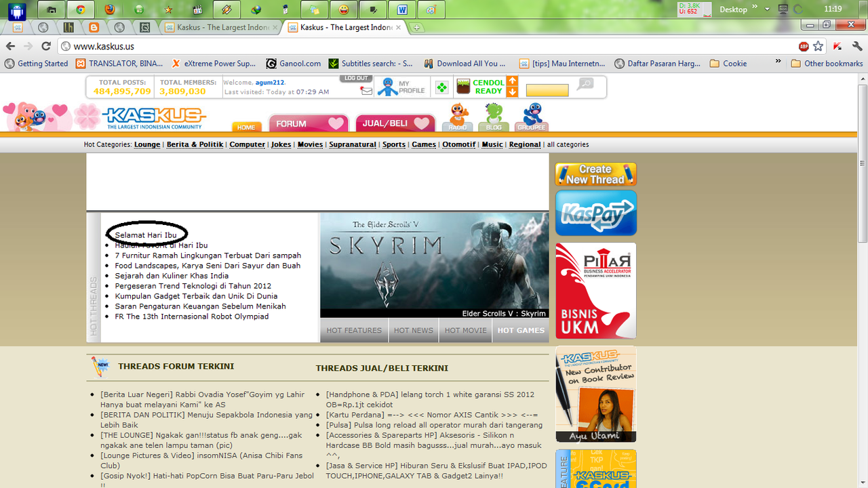Open Kaskus Blog icon

[x=494, y=117]
